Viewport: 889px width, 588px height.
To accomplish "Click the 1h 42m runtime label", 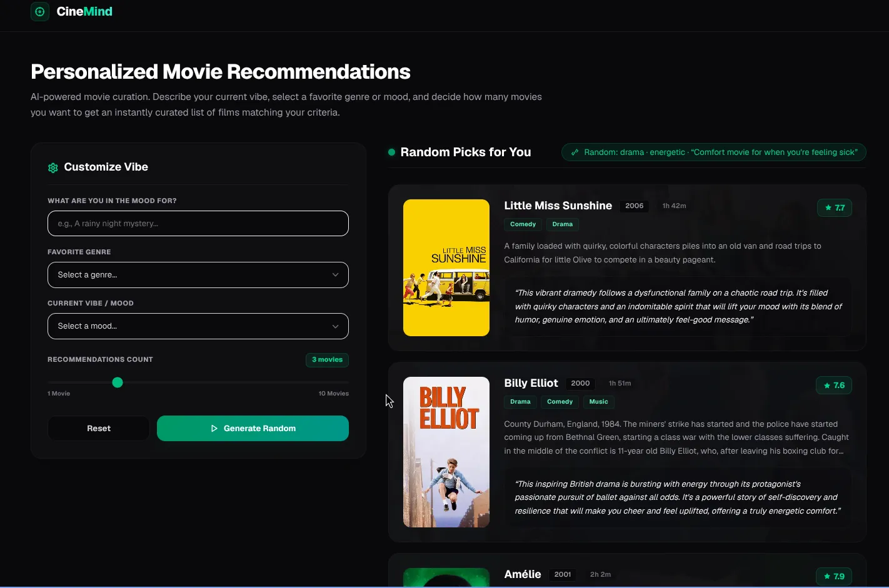I will (x=675, y=206).
